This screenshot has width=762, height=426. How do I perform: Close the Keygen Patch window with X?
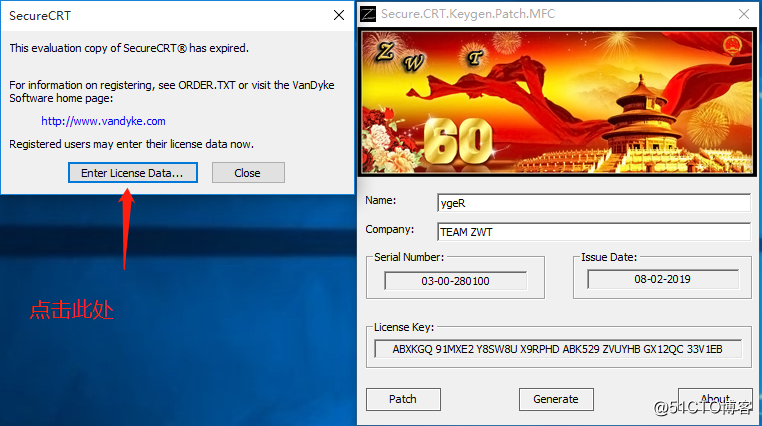click(744, 14)
